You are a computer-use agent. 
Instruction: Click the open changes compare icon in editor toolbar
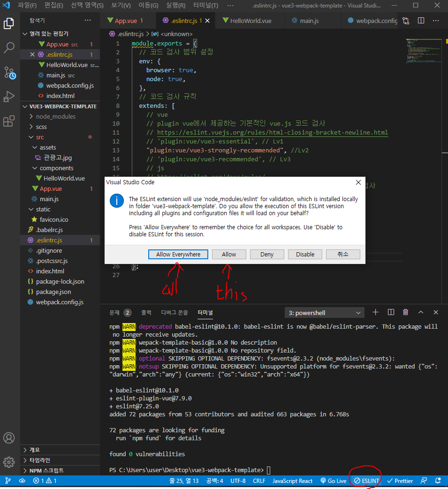[x=406, y=21]
